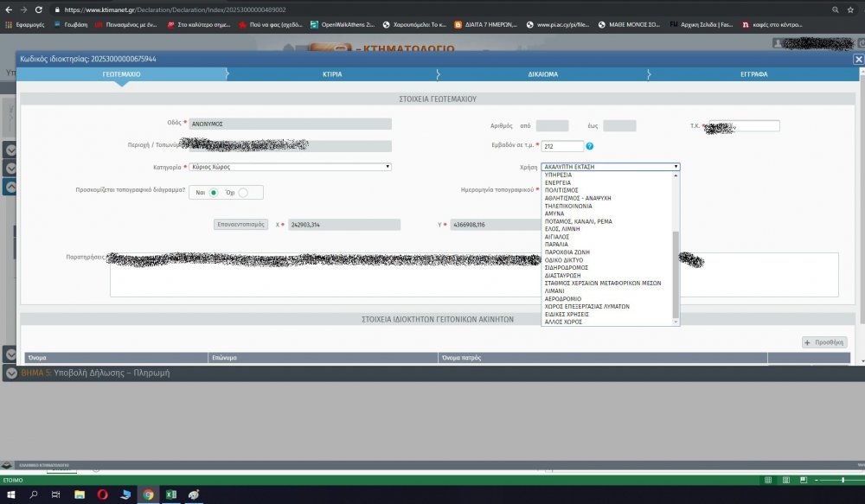Go to the ΕΓΓΡΑΦΑ tab
Image resolution: width=865 pixels, height=504 pixels.
[x=753, y=74]
